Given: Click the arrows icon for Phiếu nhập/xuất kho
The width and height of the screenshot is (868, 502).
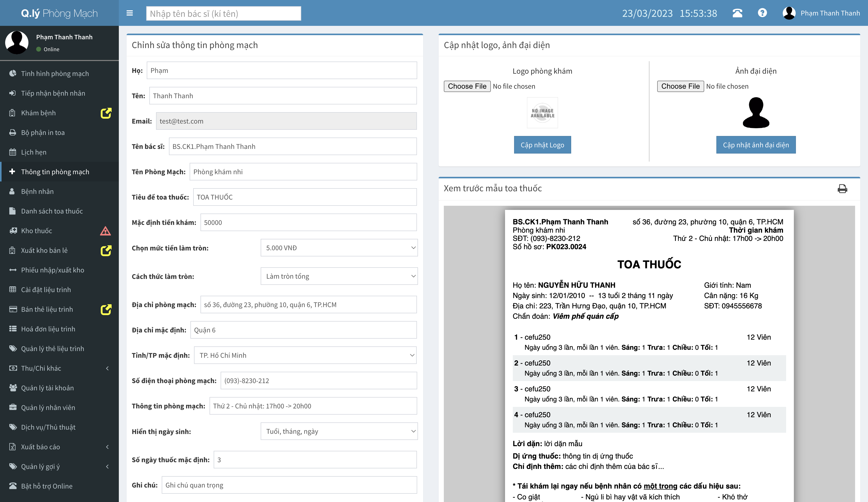Looking at the screenshot, I should 13,270.
